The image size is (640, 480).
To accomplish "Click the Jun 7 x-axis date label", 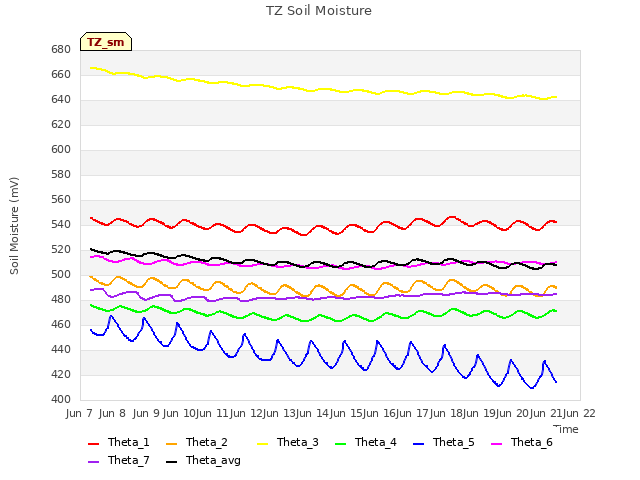I will coord(79,413).
